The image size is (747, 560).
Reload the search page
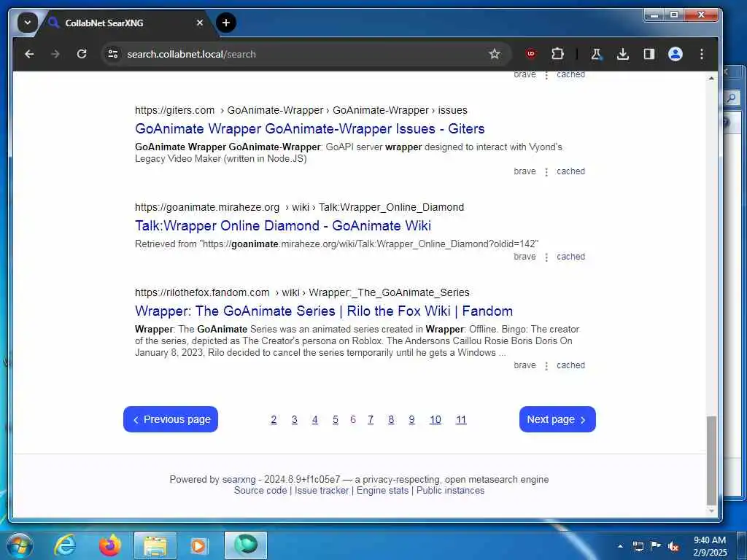point(82,54)
